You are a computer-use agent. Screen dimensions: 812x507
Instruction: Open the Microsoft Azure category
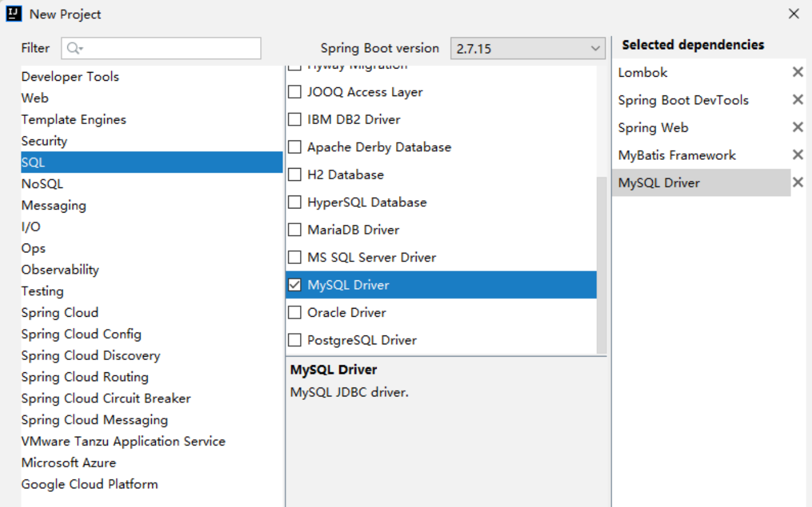[152, 463]
